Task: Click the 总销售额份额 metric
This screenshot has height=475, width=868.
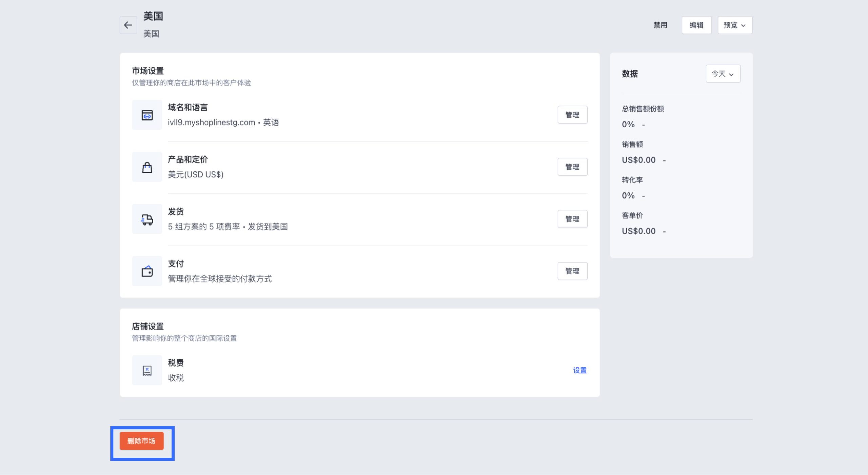Action: pyautogui.click(x=643, y=109)
